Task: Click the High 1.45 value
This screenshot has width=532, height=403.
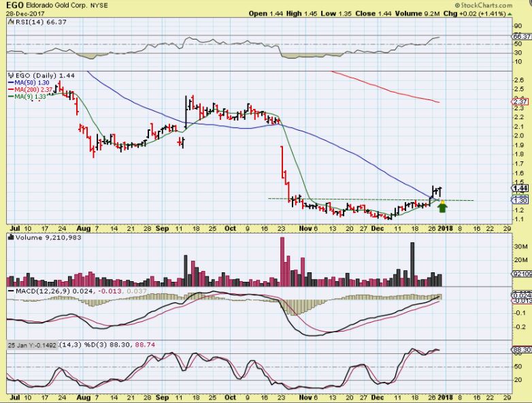Action: tap(301, 14)
